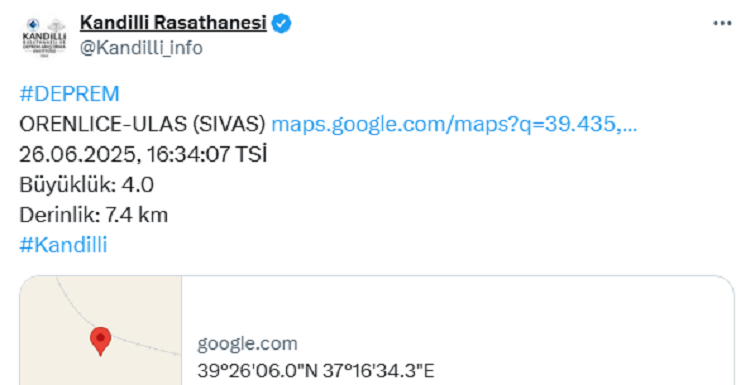Click the google.com card domain text

click(247, 344)
